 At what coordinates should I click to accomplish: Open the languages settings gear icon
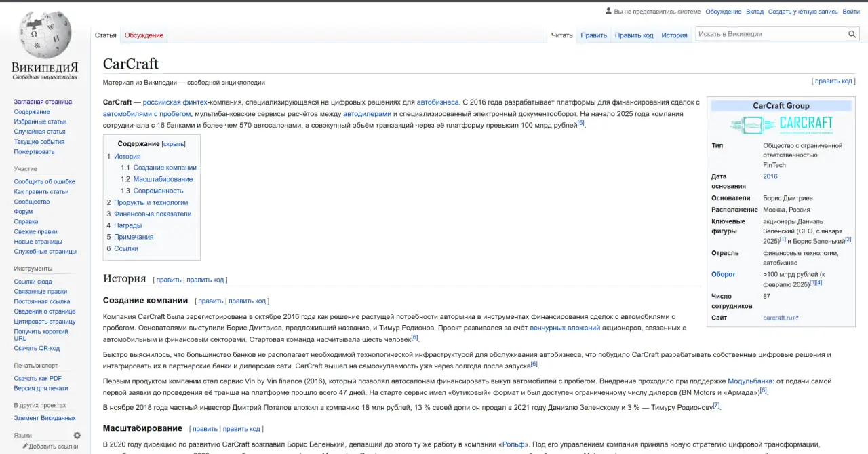[77, 436]
